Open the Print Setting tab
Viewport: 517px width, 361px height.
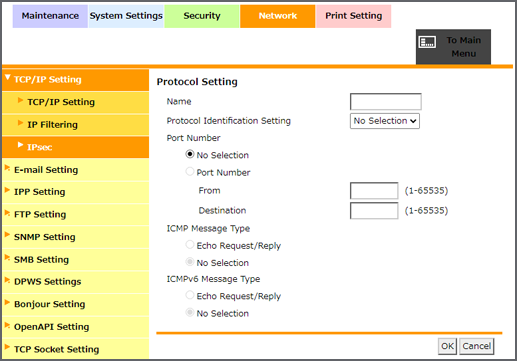[x=353, y=16]
